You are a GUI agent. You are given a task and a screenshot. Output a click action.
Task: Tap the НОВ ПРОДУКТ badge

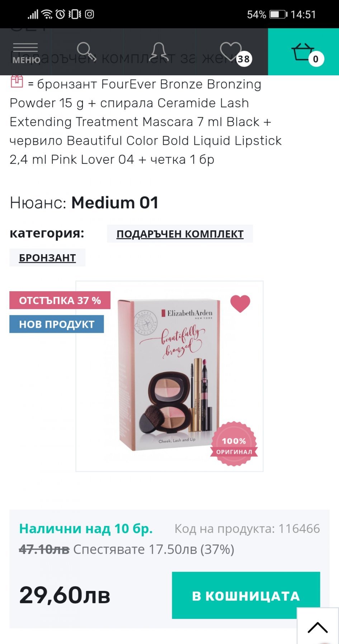57,324
